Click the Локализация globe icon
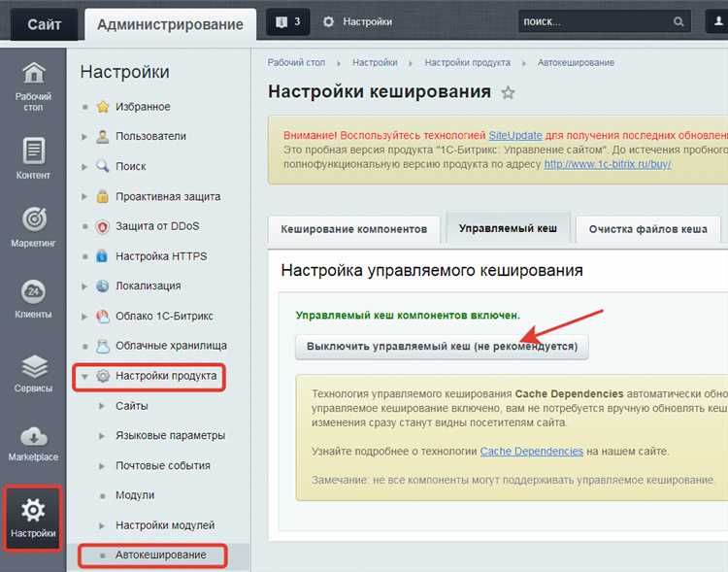 point(102,286)
